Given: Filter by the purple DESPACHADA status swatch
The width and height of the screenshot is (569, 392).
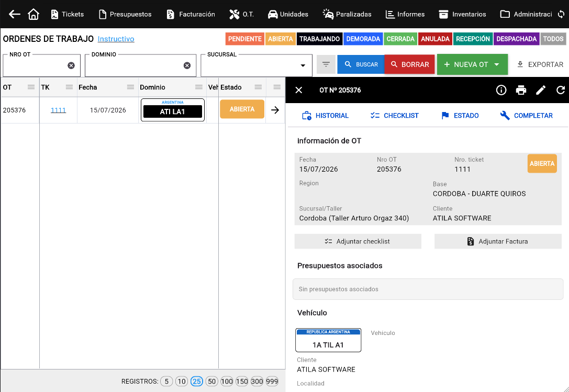Looking at the screenshot, I should click(x=516, y=39).
